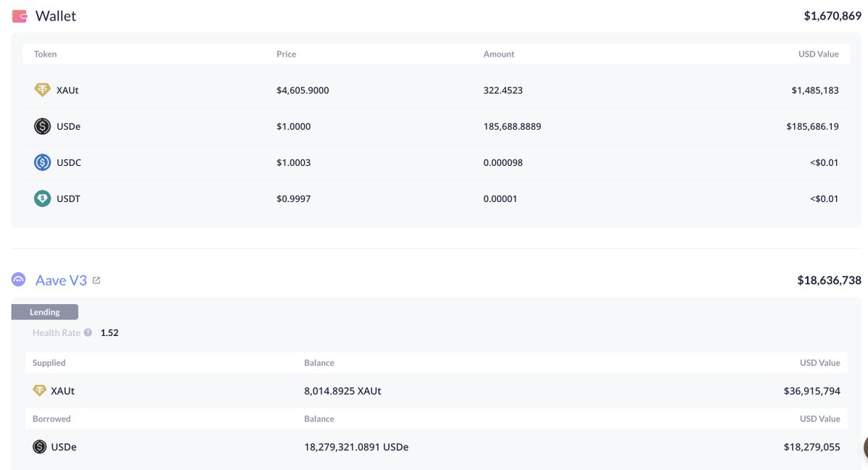
Task: Open the chat bubble at right edge
Action: pos(864,447)
